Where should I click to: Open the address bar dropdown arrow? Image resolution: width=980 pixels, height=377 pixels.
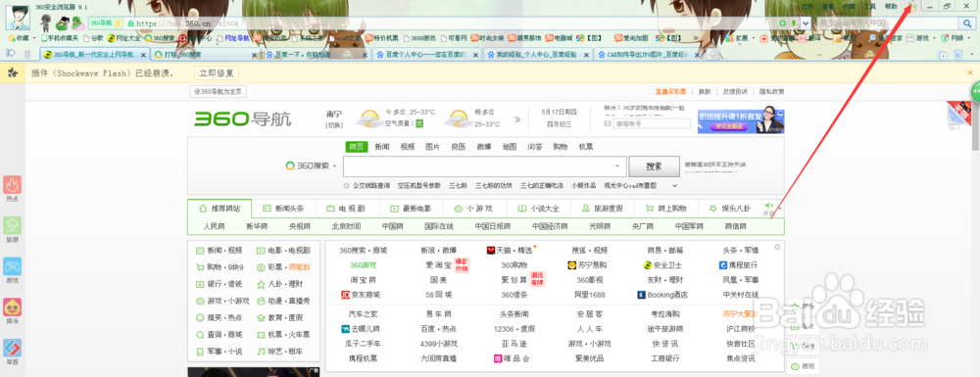pos(807,24)
